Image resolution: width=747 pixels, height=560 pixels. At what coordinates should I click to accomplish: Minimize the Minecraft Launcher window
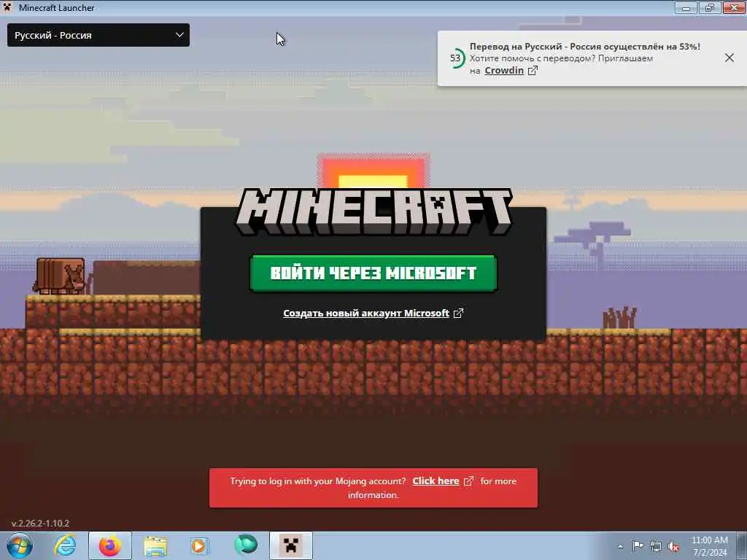click(686, 7)
